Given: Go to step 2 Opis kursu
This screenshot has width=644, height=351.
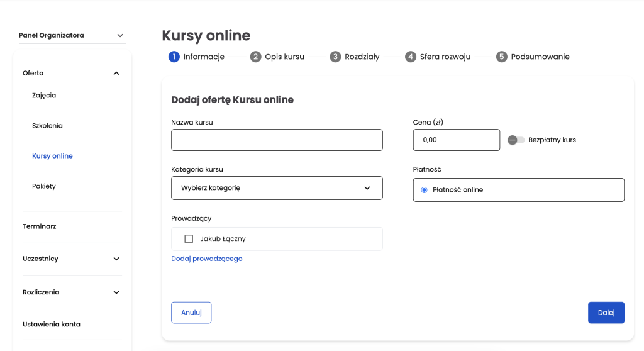Looking at the screenshot, I should (277, 57).
